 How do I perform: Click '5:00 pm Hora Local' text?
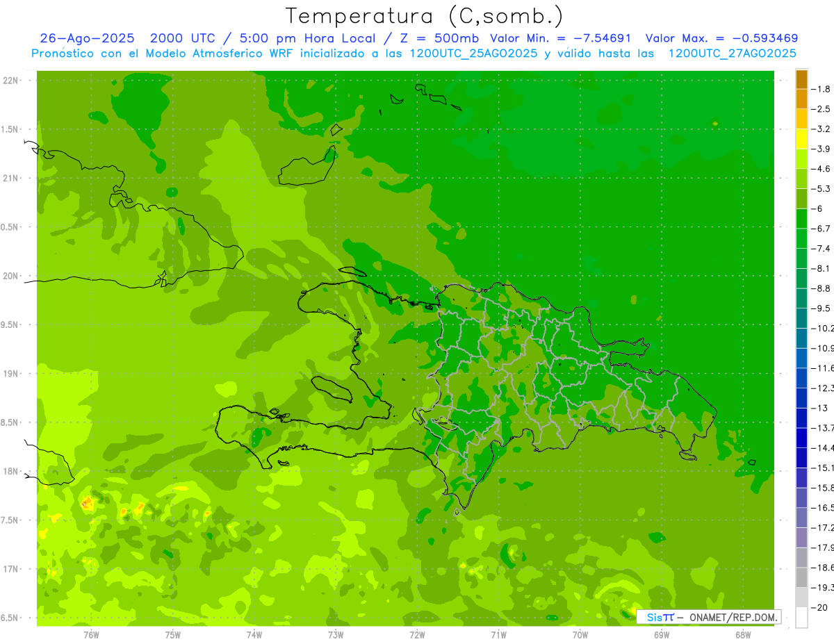pos(306,38)
